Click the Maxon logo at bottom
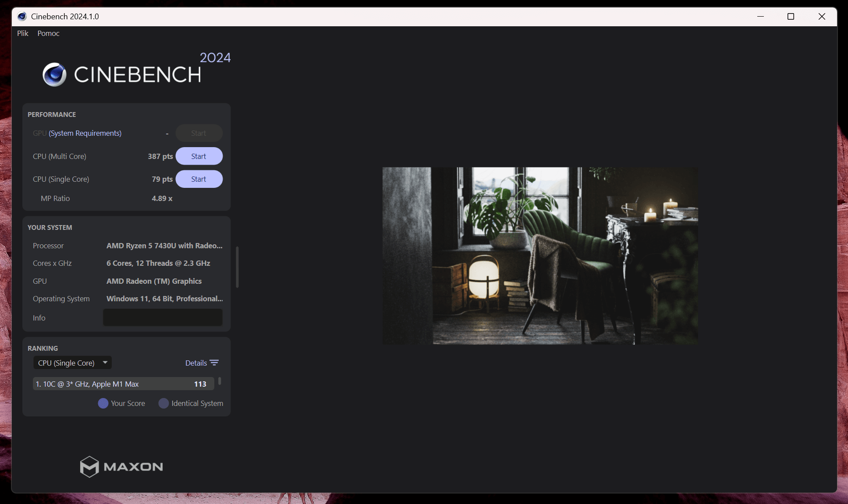The width and height of the screenshot is (848, 504). tap(121, 466)
